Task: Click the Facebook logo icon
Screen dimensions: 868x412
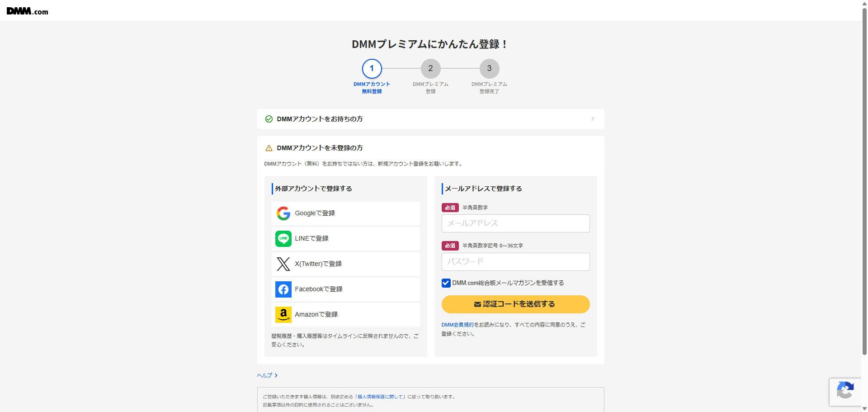Action: click(x=283, y=289)
